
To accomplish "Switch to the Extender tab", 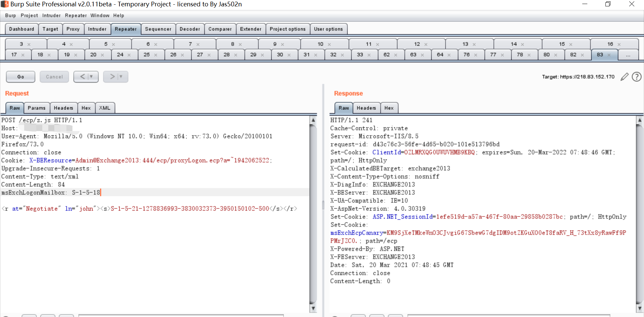I will (251, 29).
